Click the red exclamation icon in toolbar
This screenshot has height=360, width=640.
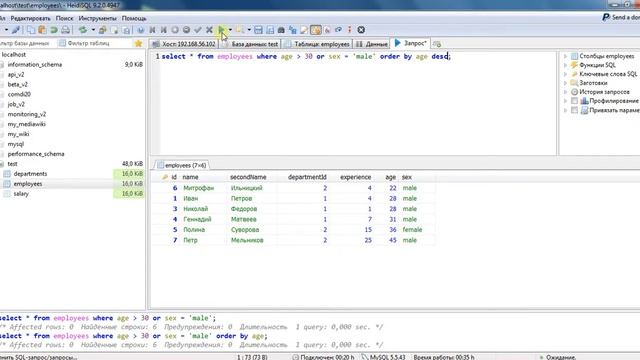pyautogui.click(x=350, y=30)
